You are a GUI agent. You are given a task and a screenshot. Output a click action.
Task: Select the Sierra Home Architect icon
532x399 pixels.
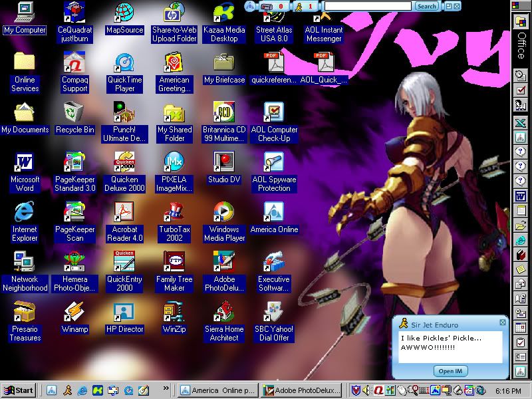224,312
